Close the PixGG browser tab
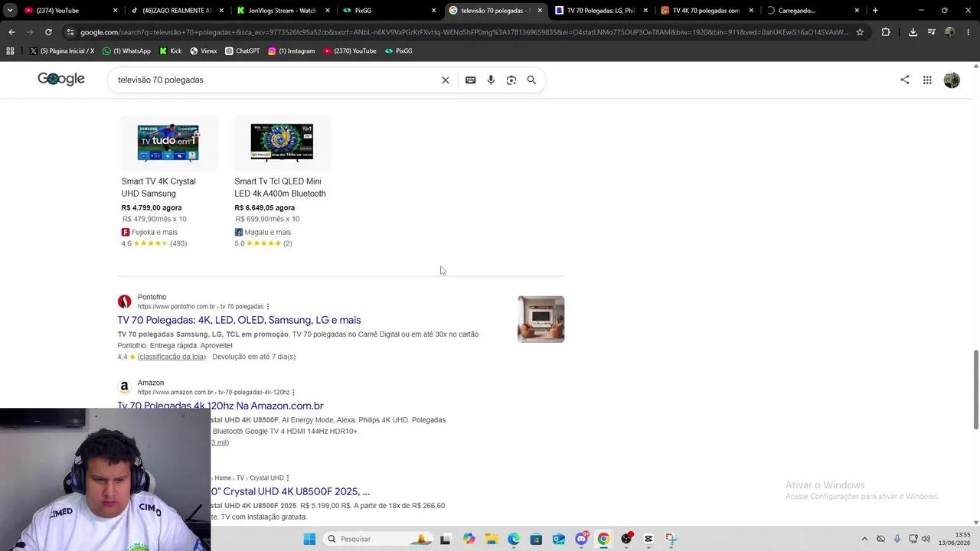The image size is (980, 551). tap(434, 11)
